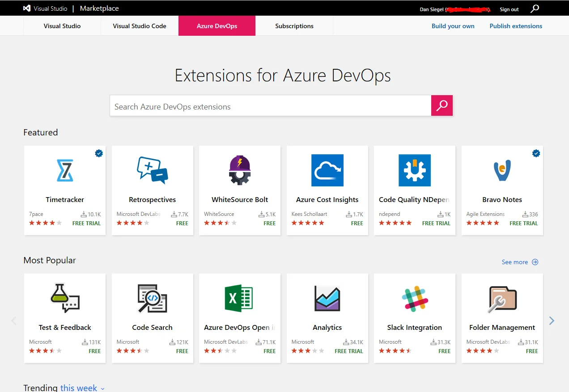Focus the Search Azure DevOps extensions field
This screenshot has width=569, height=392.
[270, 106]
